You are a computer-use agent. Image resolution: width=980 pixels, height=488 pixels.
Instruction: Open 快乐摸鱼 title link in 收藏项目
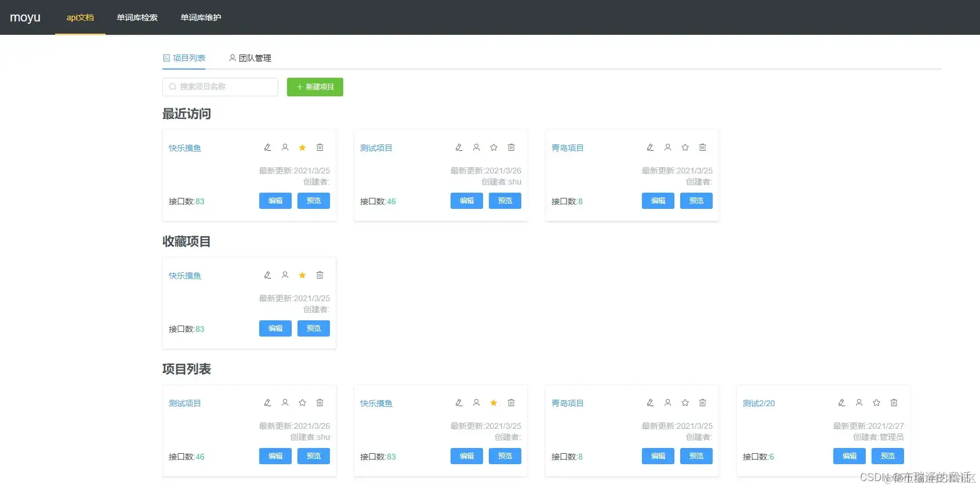click(x=185, y=276)
